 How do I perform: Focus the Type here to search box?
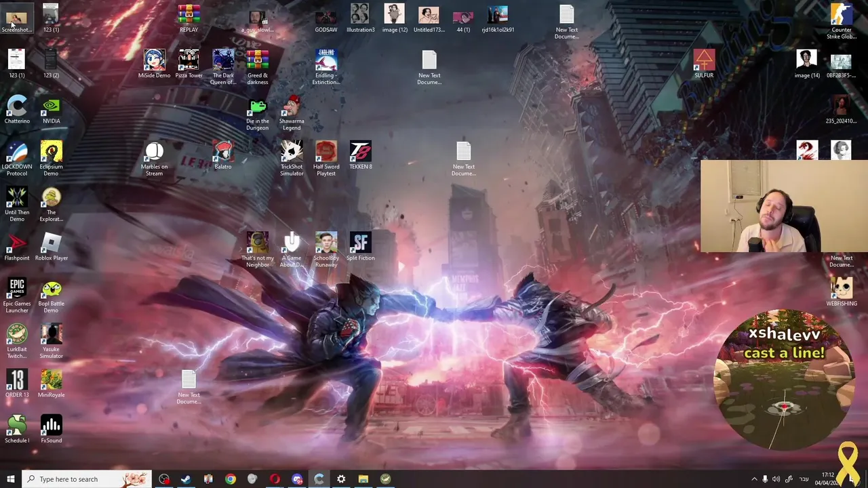click(x=85, y=479)
